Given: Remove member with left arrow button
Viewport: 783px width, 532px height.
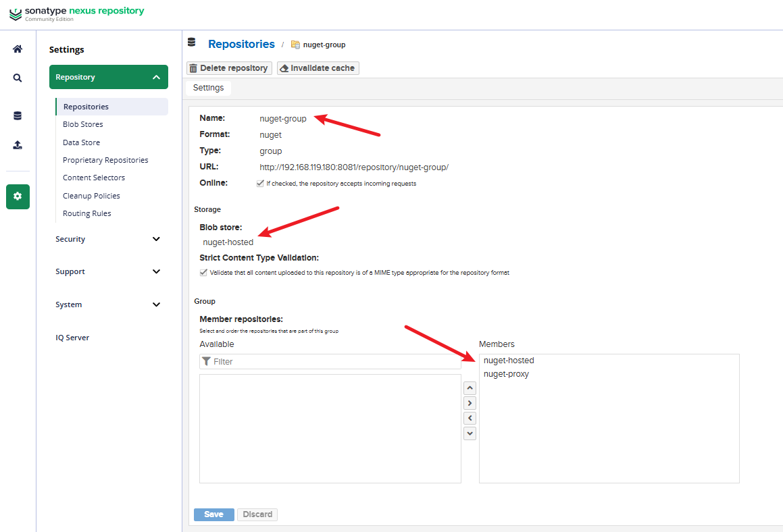Looking at the screenshot, I should point(470,418).
